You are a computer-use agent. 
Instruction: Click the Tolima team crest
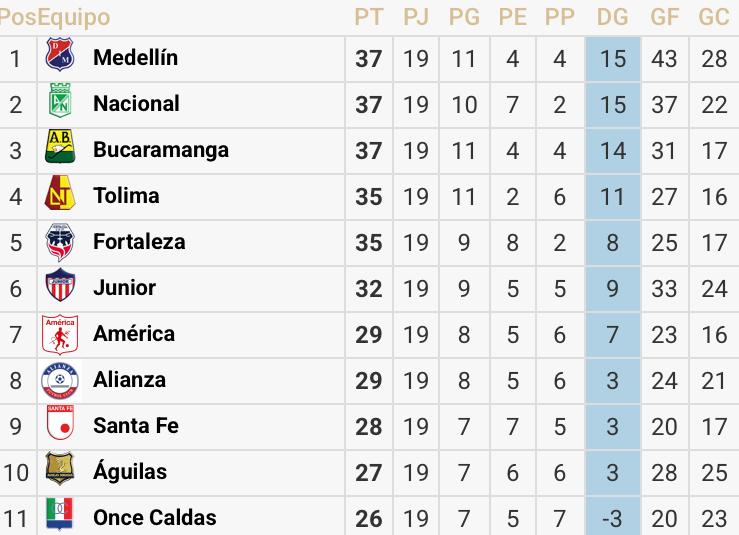coord(60,196)
